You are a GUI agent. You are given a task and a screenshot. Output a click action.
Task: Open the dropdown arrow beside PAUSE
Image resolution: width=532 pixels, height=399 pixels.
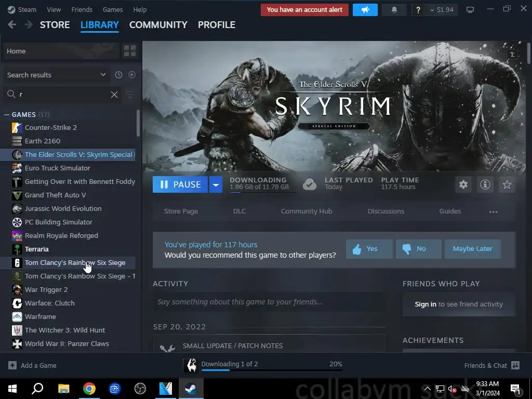tap(216, 184)
